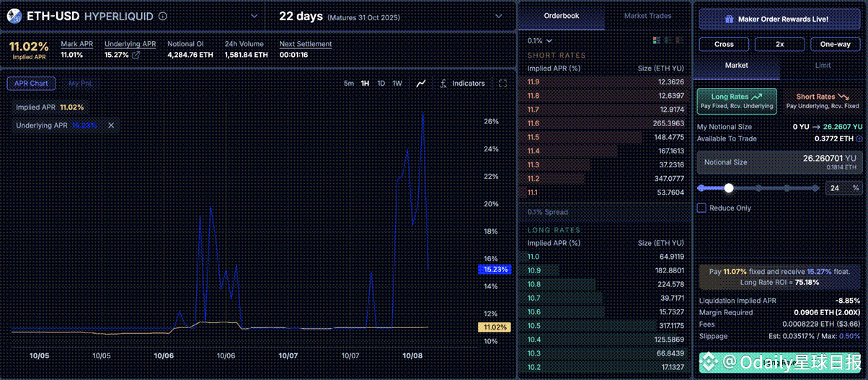Image resolution: width=868 pixels, height=380 pixels.
Task: Expand the 22 days maturity dropdown
Action: click(x=498, y=16)
